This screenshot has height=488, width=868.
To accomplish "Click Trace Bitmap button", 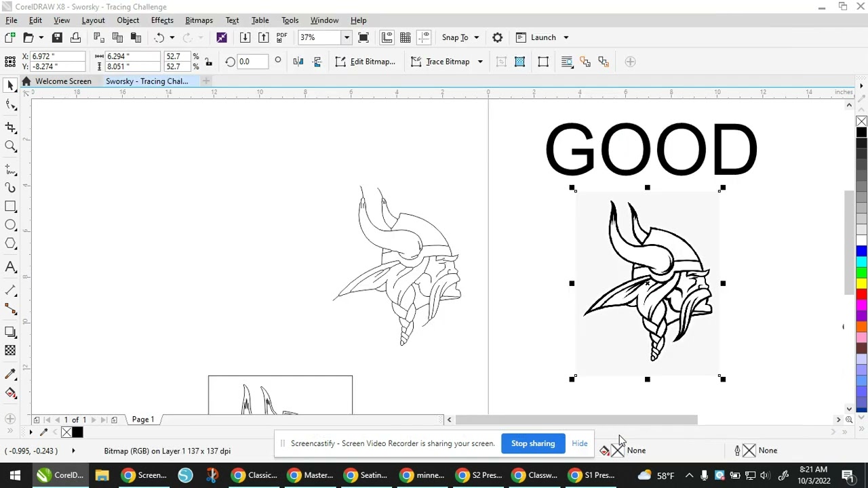I will 441,62.
